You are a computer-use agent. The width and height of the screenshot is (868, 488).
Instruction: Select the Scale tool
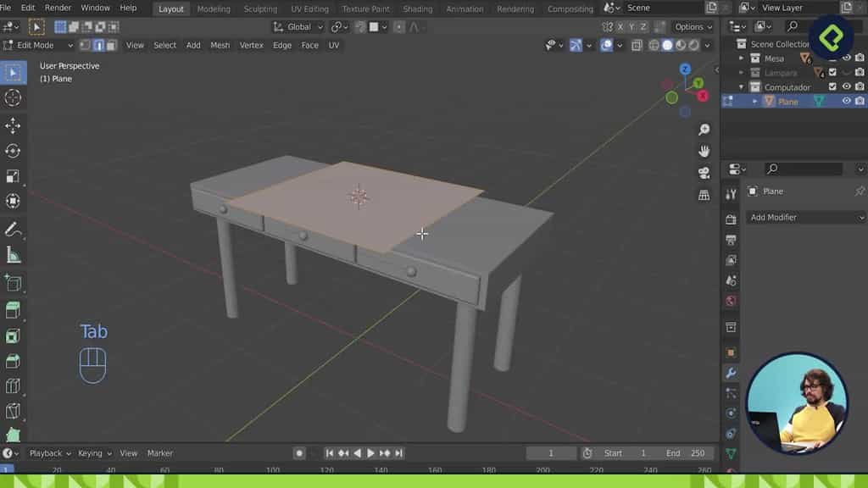tap(12, 175)
